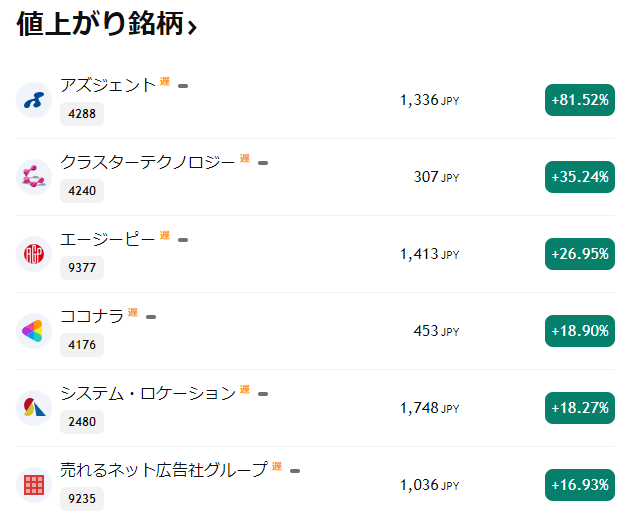The width and height of the screenshot is (633, 519).
Task: Select ticker badge 9377
Action: pyautogui.click(x=82, y=268)
